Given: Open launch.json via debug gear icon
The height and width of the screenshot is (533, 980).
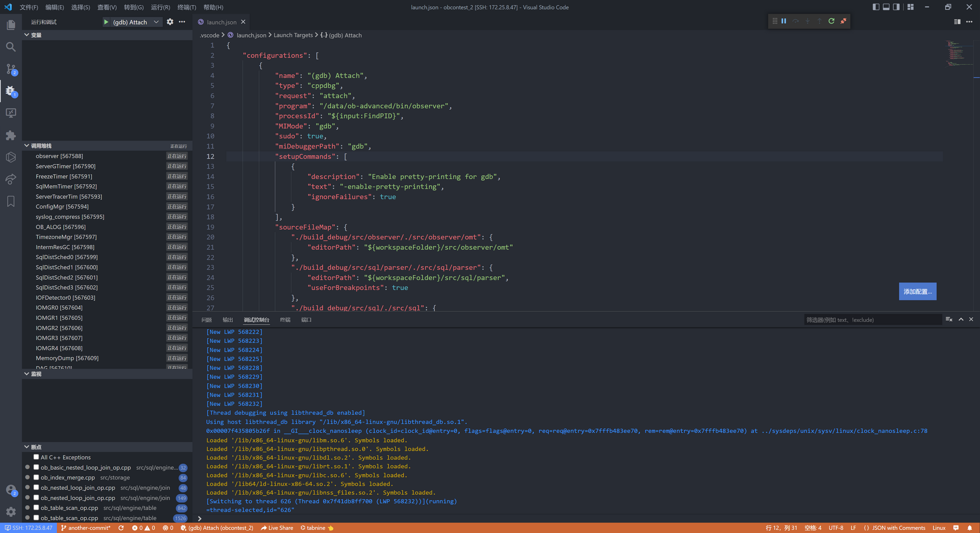Looking at the screenshot, I should (170, 22).
